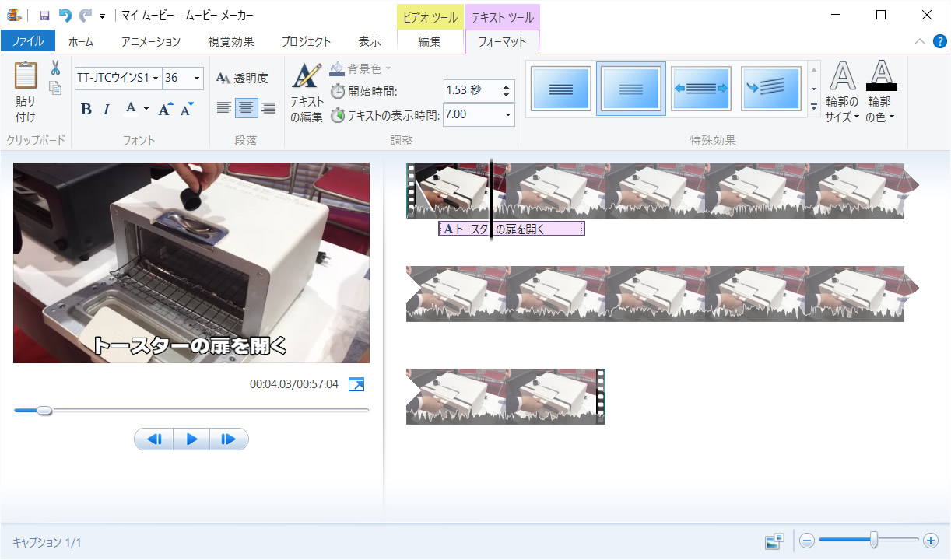
Task: Select the トースターの扉を開く caption on timeline
Action: [x=511, y=229]
